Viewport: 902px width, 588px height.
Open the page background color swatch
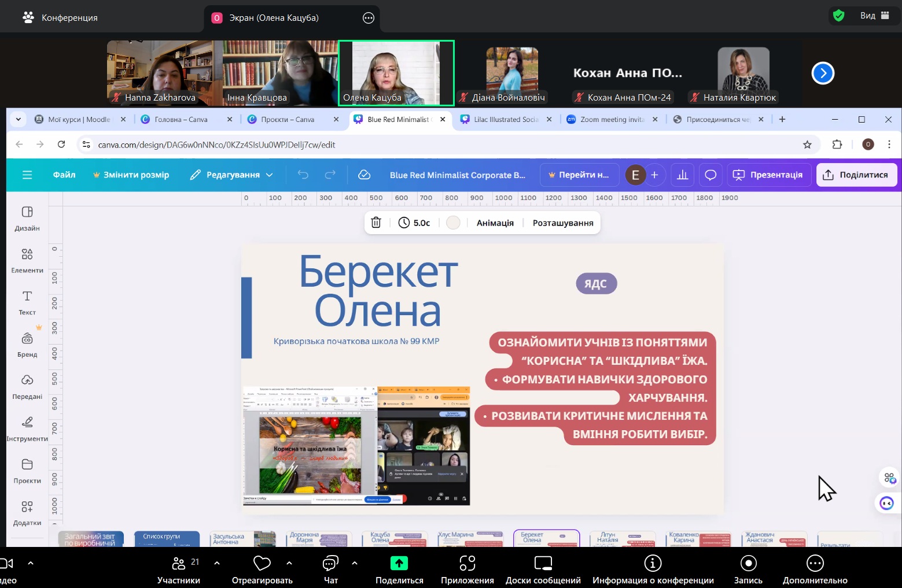[x=453, y=223]
